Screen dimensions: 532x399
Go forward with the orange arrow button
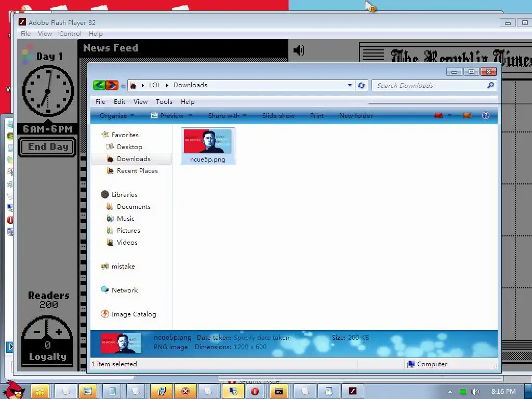112,85
